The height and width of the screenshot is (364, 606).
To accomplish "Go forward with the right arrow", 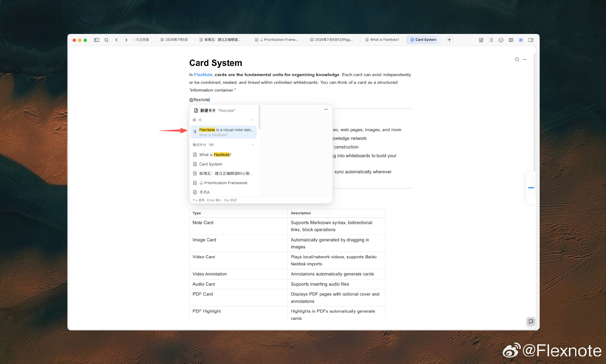I will (126, 40).
